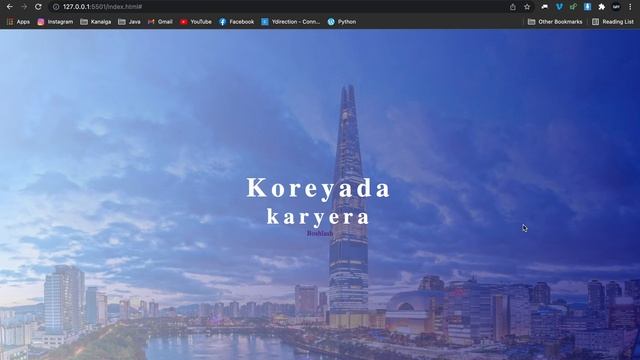Viewport: 640px width, 360px height.
Task: Open the Ydirection bookmark
Action: [291, 22]
